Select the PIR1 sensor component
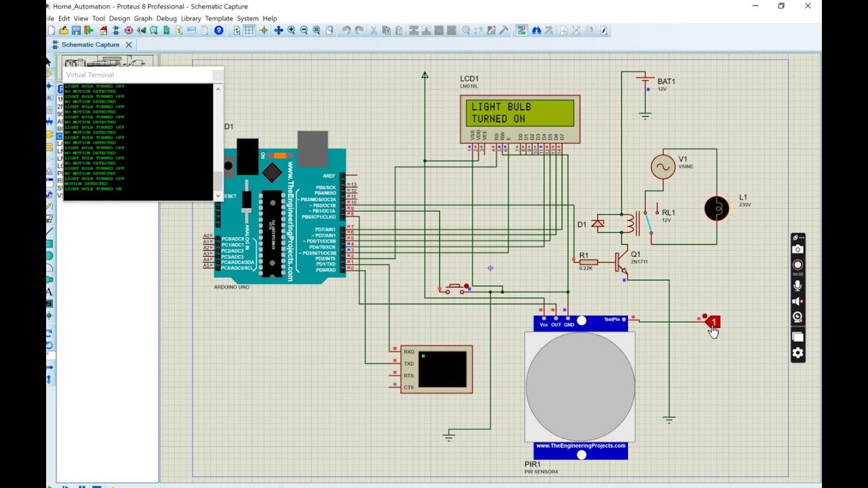 coord(580,387)
